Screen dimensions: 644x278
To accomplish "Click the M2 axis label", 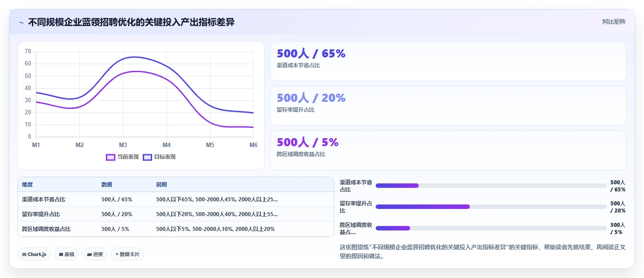I will tap(79, 145).
